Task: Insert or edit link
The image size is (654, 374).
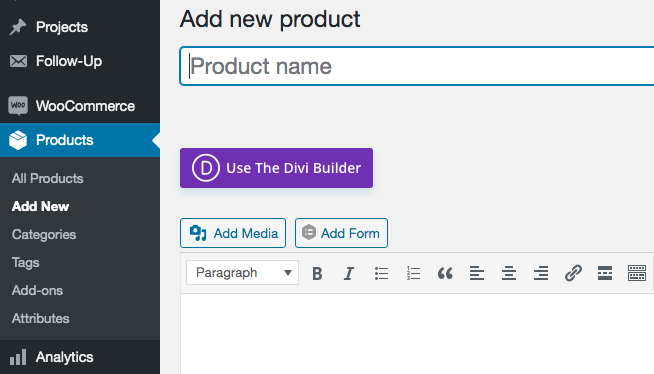Action: tap(573, 274)
